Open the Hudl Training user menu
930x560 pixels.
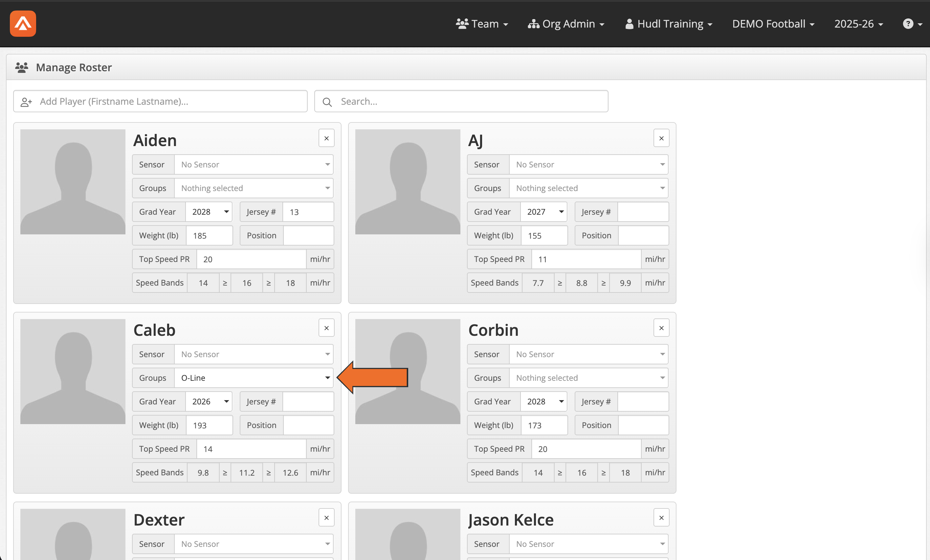pyautogui.click(x=669, y=24)
